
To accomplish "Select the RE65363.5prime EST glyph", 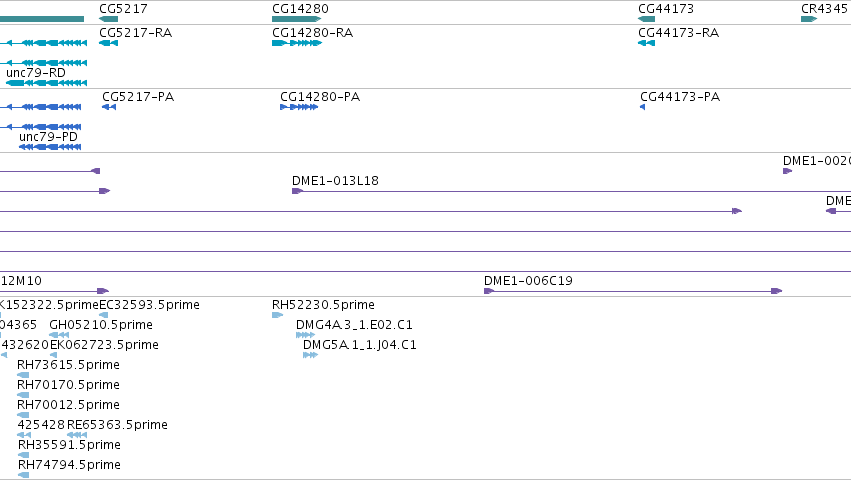I will tap(77, 435).
